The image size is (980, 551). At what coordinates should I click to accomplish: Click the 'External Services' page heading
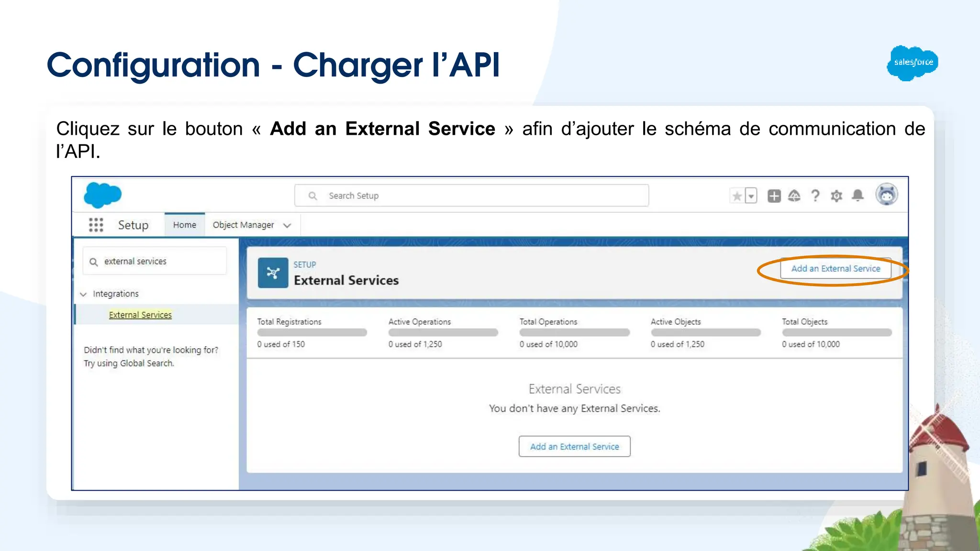coord(346,280)
